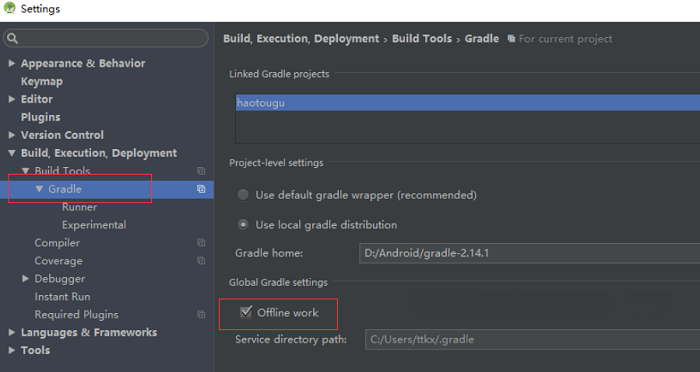Screen dimensions: 700x372
Task: Collapse the Build Tools node
Action: tap(25, 171)
